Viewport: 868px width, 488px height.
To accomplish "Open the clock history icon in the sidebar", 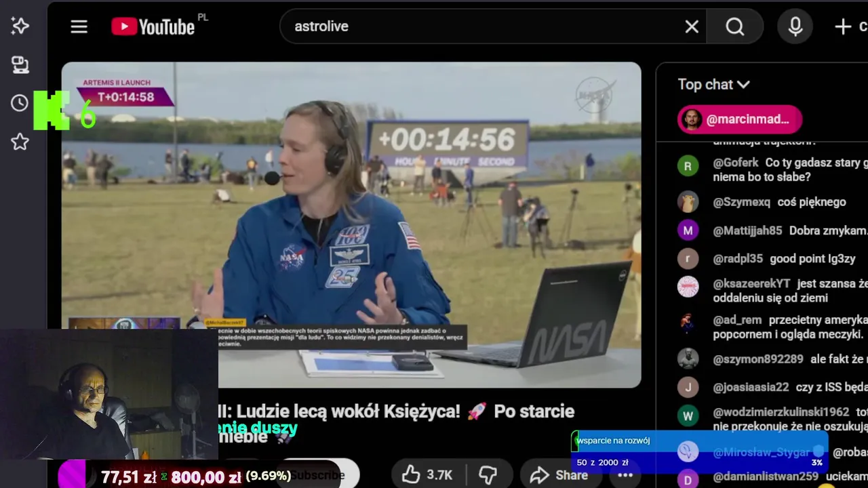I will pyautogui.click(x=20, y=103).
